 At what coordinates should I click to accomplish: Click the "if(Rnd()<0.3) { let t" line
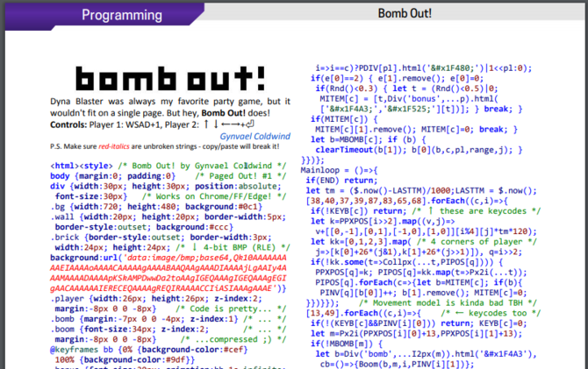pos(406,89)
